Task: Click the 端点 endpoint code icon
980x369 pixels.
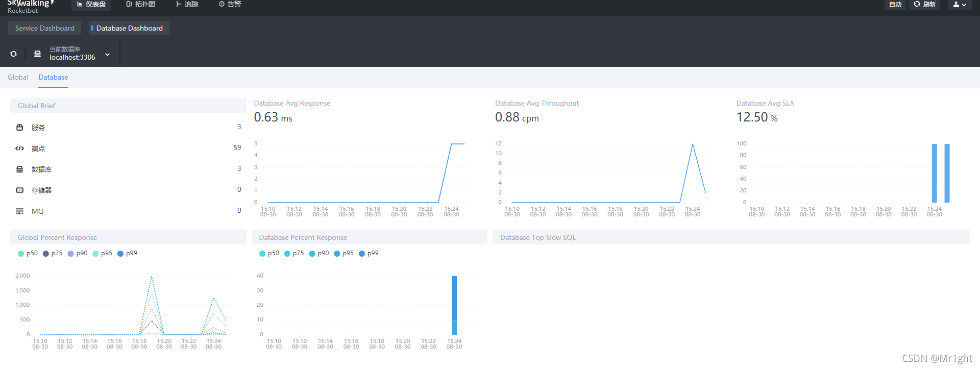Action: click(x=19, y=148)
